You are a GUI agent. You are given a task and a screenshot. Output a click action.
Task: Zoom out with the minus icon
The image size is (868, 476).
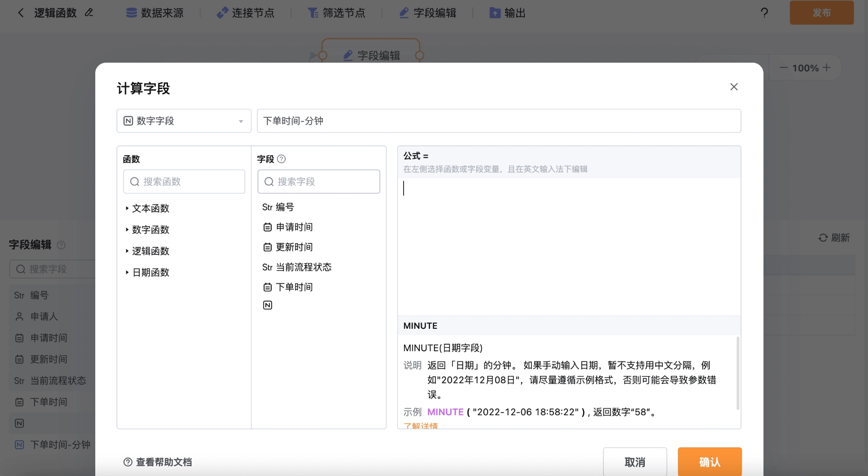[783, 68]
